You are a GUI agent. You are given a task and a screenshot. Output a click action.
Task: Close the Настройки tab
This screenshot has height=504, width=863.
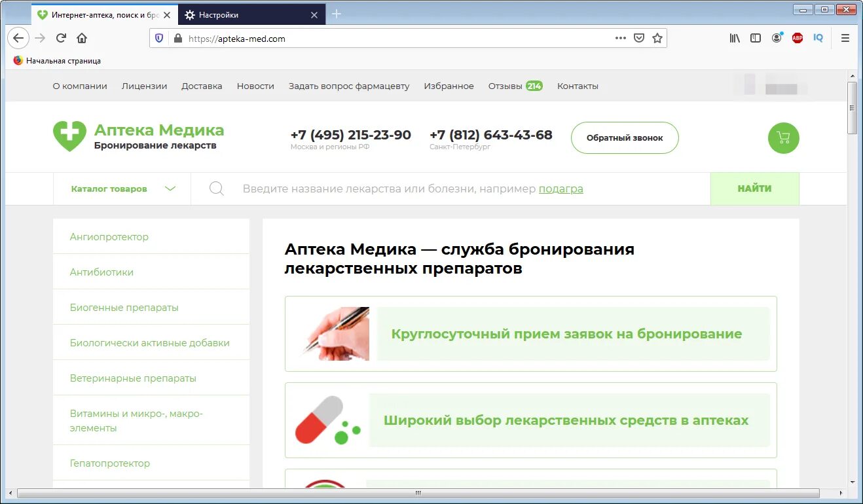tap(314, 14)
